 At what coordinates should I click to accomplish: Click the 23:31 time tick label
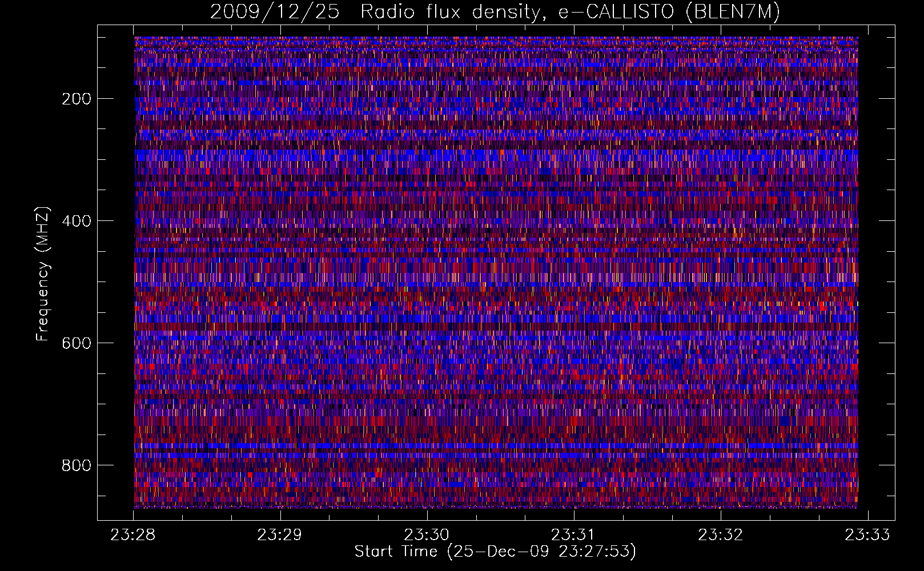point(573,534)
